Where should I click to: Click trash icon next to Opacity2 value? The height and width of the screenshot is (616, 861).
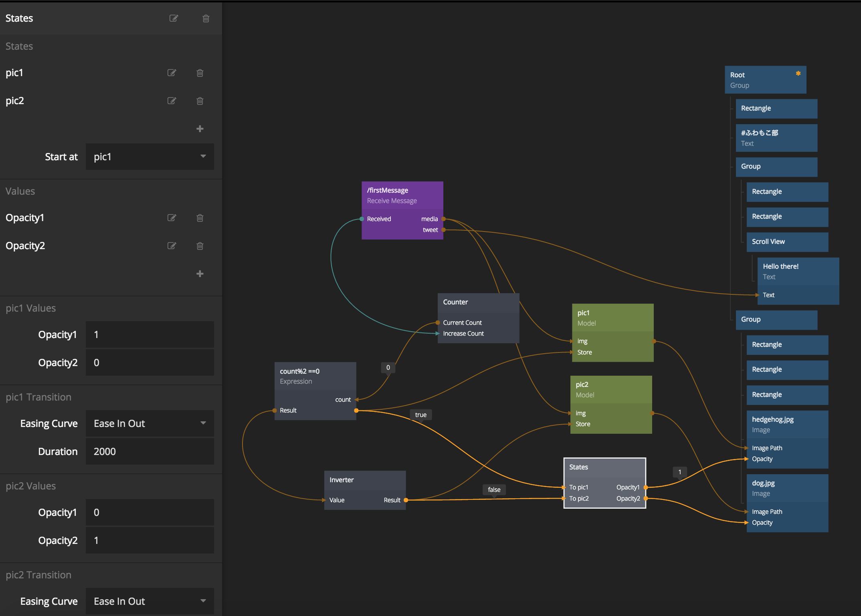200,246
